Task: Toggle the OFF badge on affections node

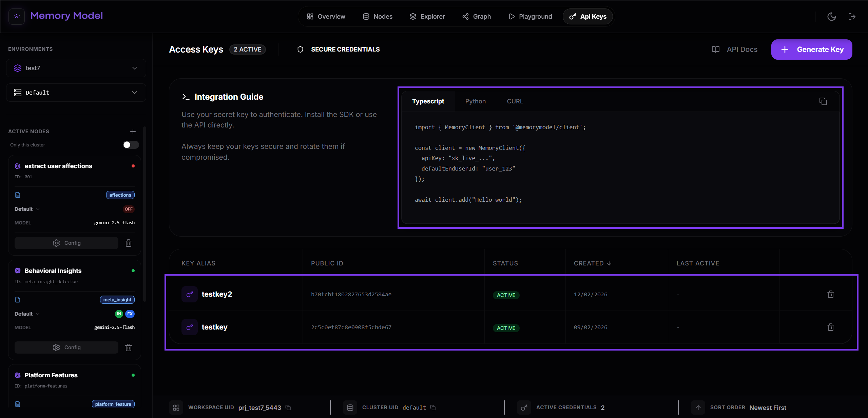Action: 129,209
